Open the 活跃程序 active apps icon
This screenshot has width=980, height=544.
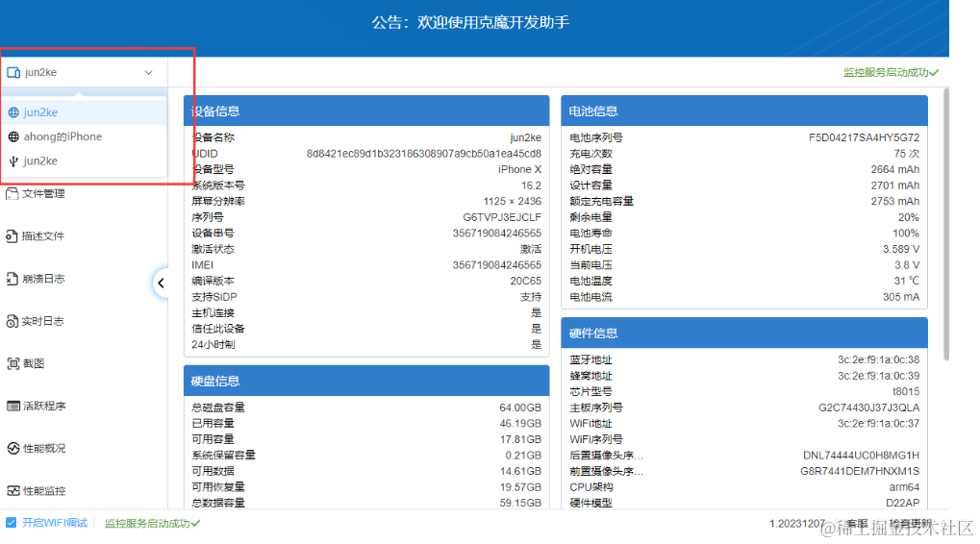pos(13,406)
